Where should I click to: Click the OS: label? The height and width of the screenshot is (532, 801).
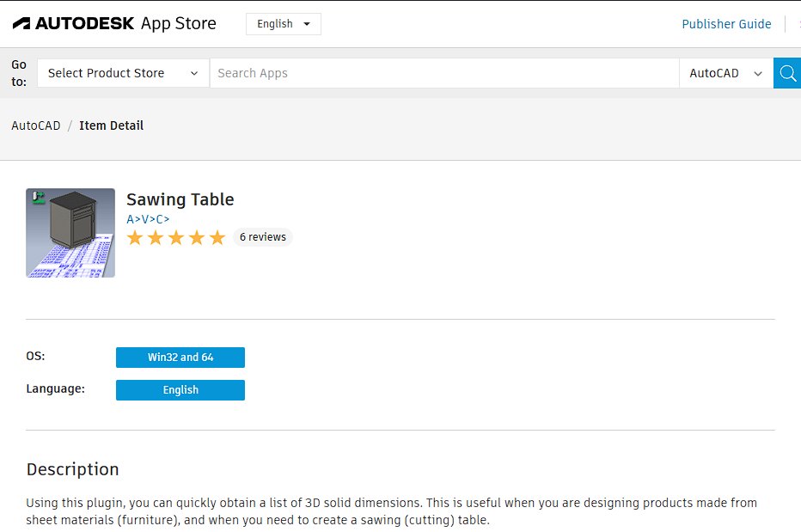[x=35, y=356]
